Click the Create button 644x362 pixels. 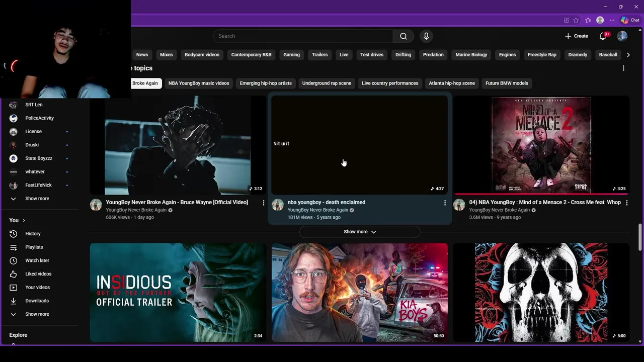pos(576,36)
